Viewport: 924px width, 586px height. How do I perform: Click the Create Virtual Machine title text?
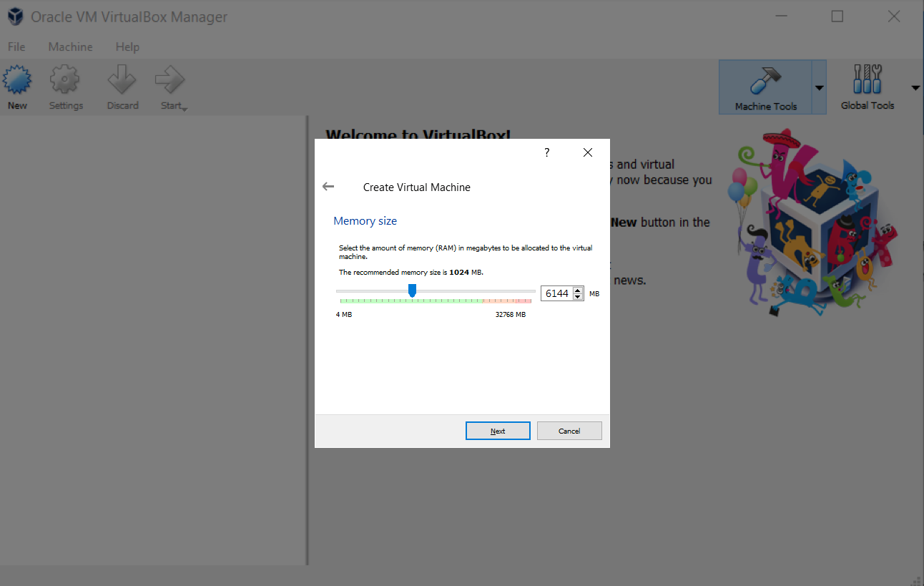coord(417,187)
